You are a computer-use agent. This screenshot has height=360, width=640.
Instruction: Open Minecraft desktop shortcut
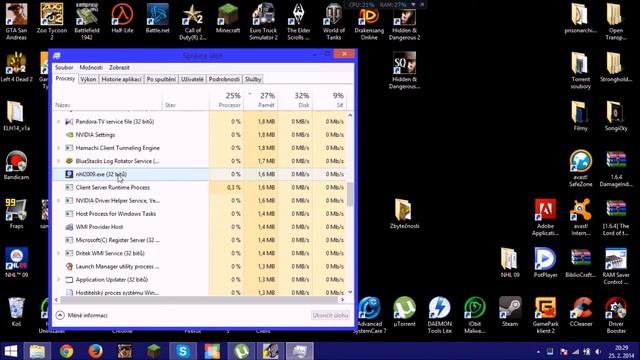point(228,19)
